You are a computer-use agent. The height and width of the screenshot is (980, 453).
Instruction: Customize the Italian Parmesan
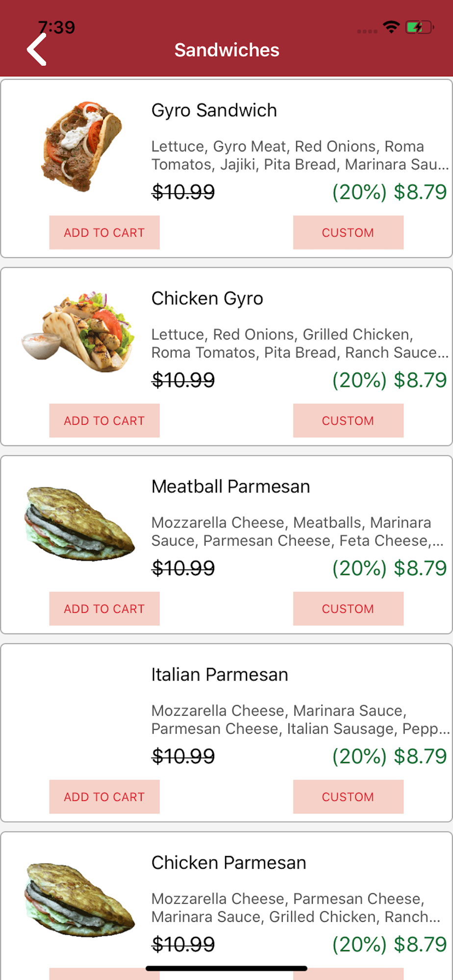348,797
